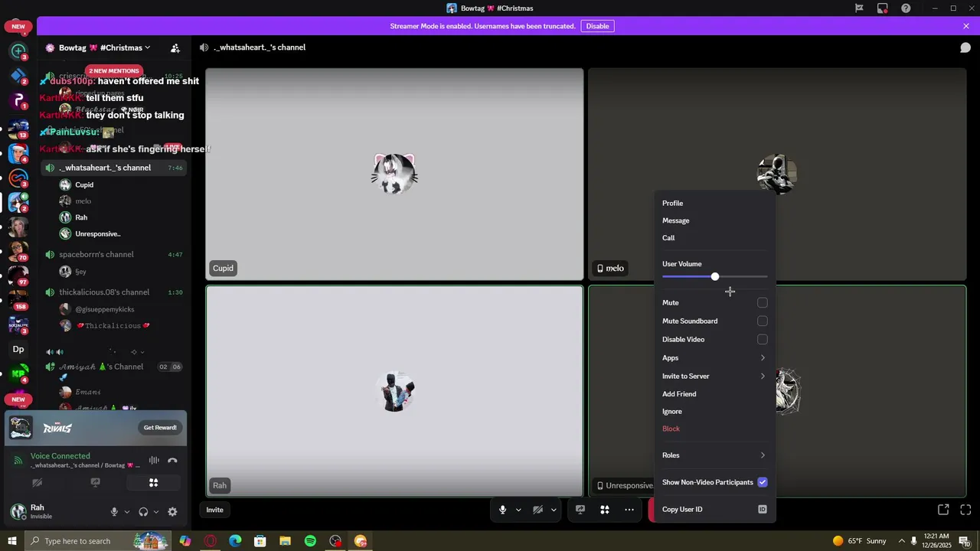Check the Mute checkbox in the context menu
The width and height of the screenshot is (980, 551).
click(x=763, y=302)
